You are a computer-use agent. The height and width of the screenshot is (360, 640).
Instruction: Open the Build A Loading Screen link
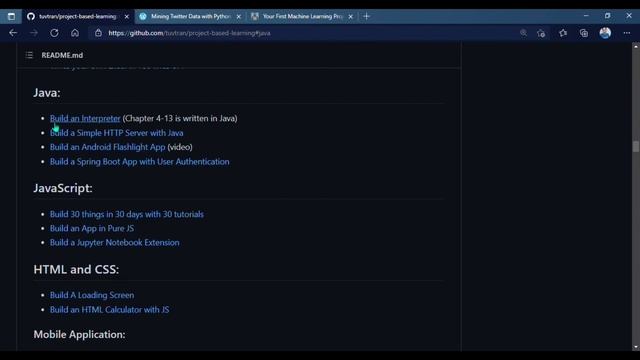(x=92, y=295)
